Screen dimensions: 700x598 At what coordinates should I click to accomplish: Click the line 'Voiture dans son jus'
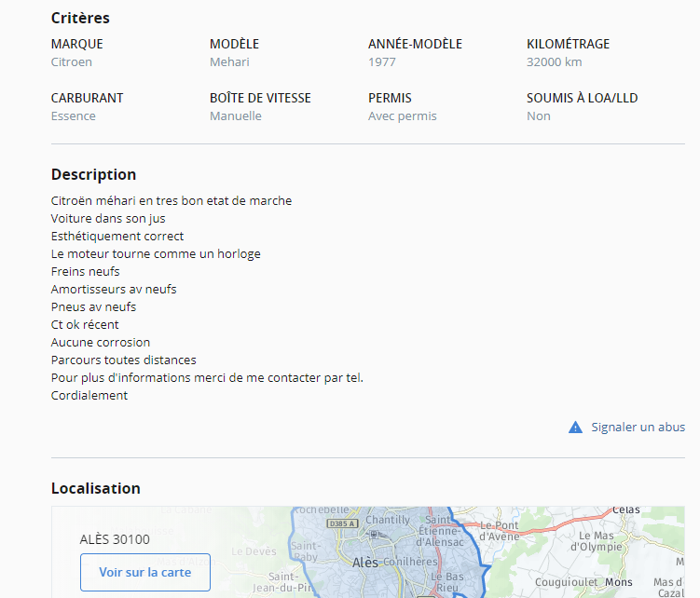108,219
